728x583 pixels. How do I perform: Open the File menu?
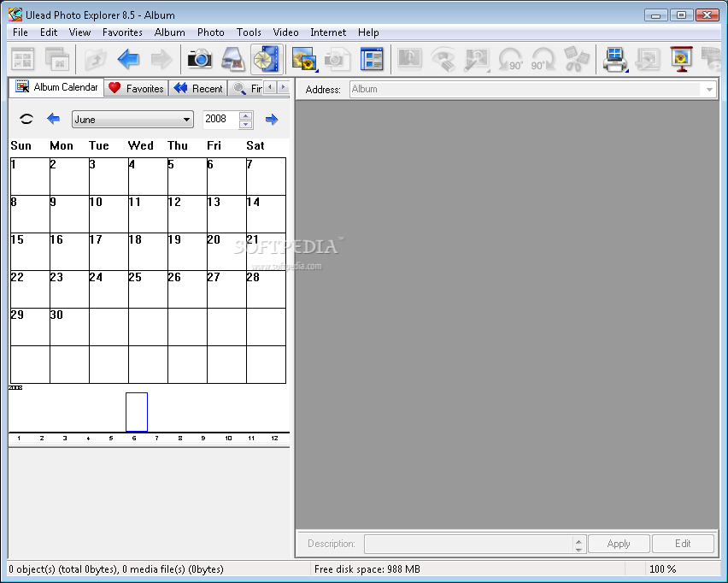[x=21, y=32]
